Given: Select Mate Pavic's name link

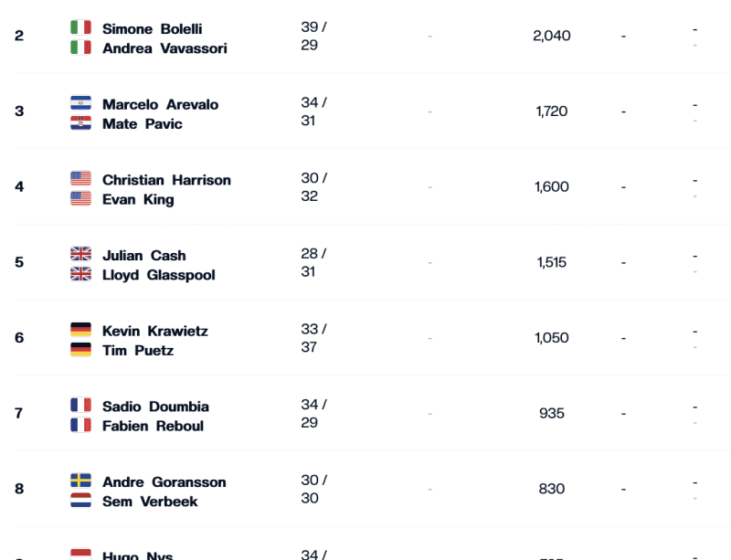Looking at the screenshot, I should tap(143, 124).
